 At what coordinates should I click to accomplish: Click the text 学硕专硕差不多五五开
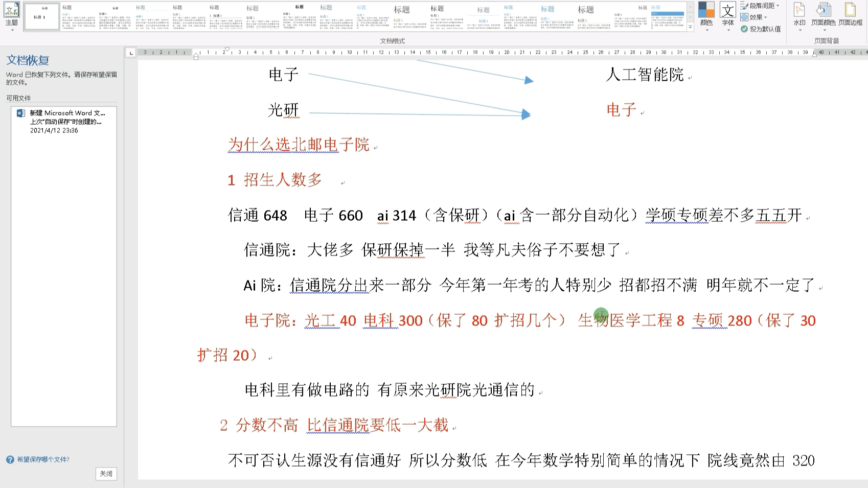723,215
